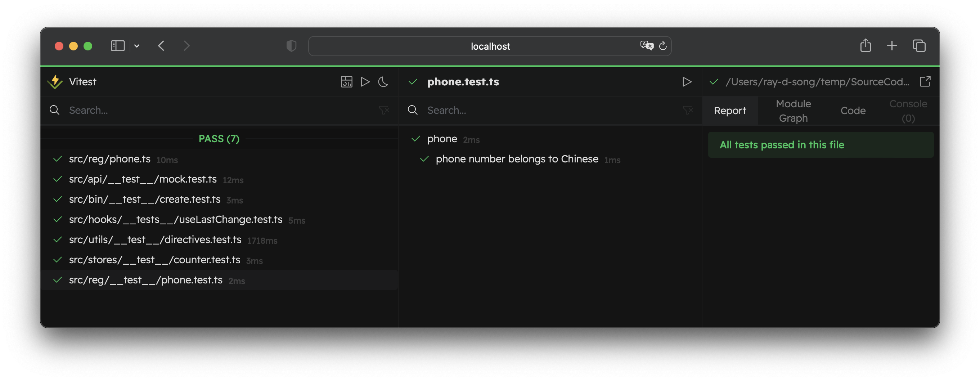The width and height of the screenshot is (980, 381).
Task: Go back in Safari
Action: (x=161, y=46)
